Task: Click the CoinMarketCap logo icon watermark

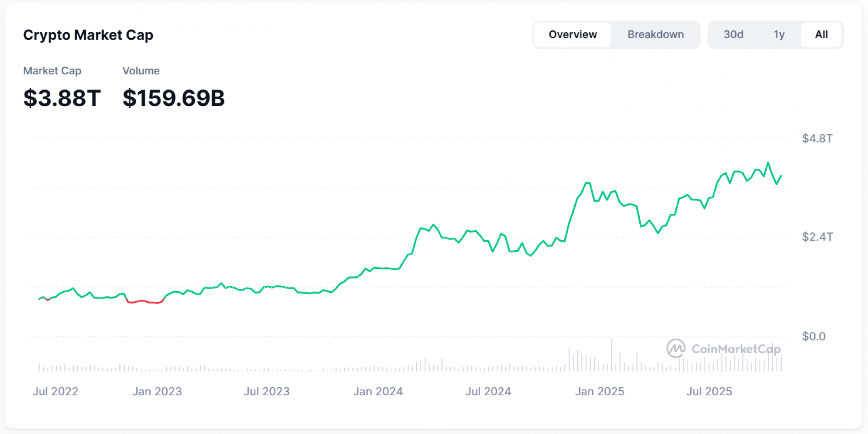Action: click(x=676, y=348)
